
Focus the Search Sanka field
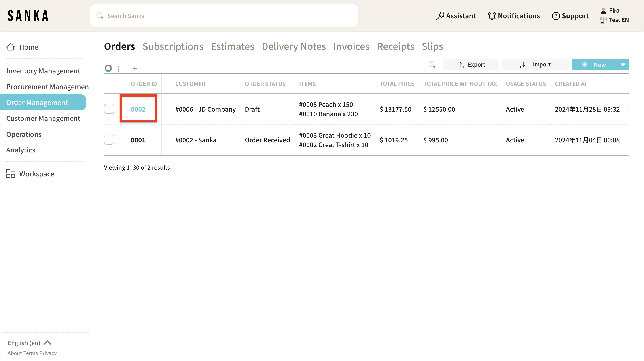[x=224, y=16]
